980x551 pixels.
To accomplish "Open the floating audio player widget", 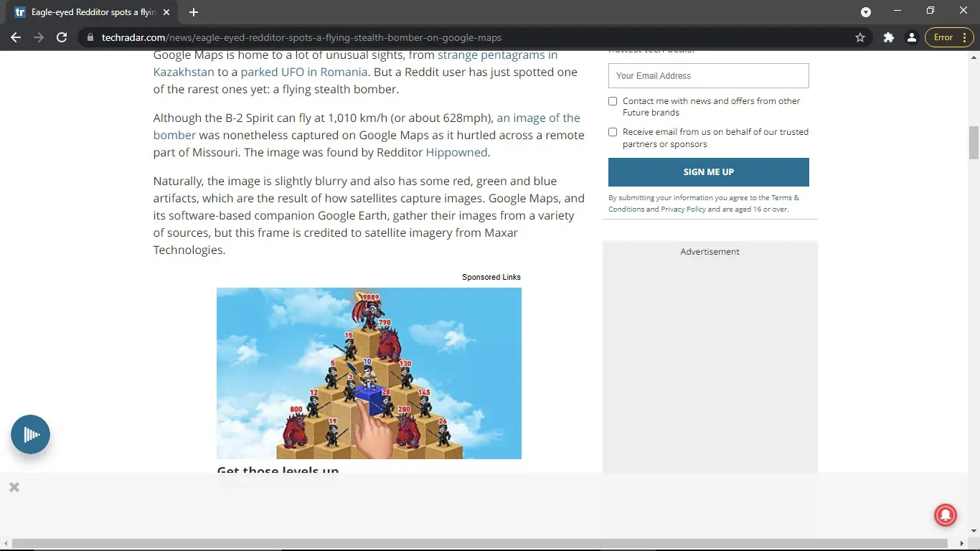I will [30, 434].
